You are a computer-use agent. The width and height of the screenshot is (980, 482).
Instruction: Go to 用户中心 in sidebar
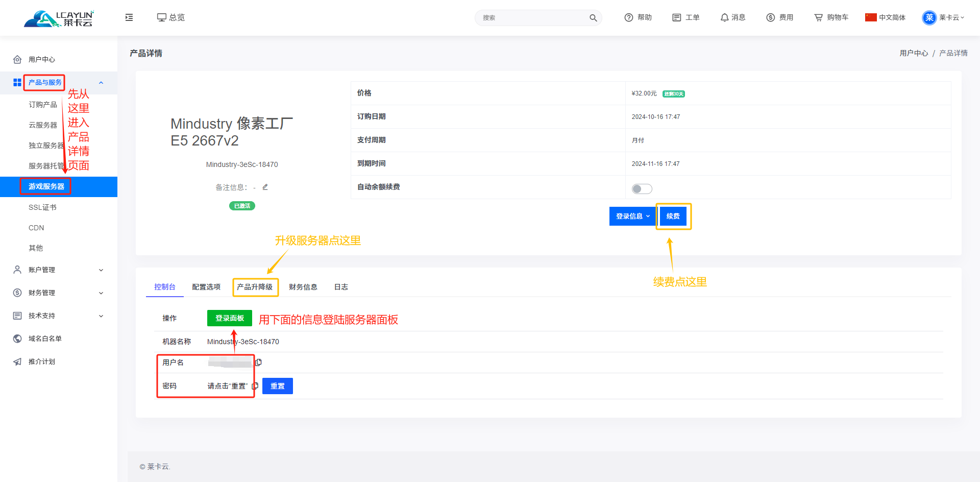click(x=42, y=60)
